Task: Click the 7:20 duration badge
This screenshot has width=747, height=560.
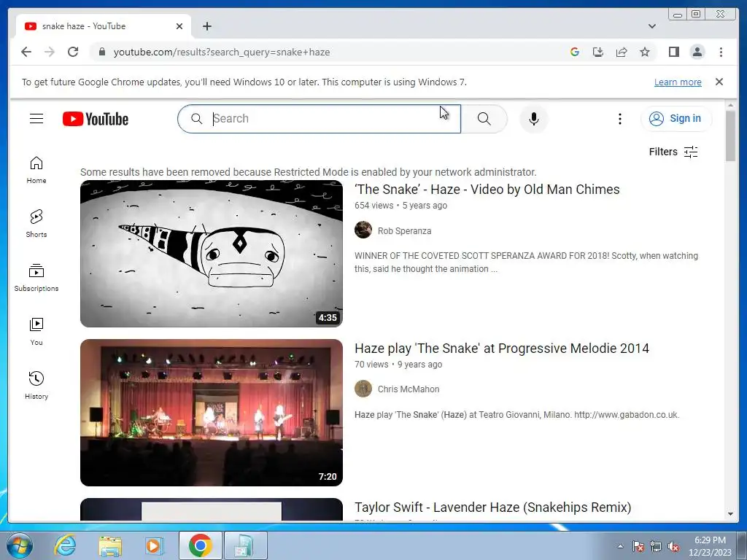Action: tap(328, 477)
